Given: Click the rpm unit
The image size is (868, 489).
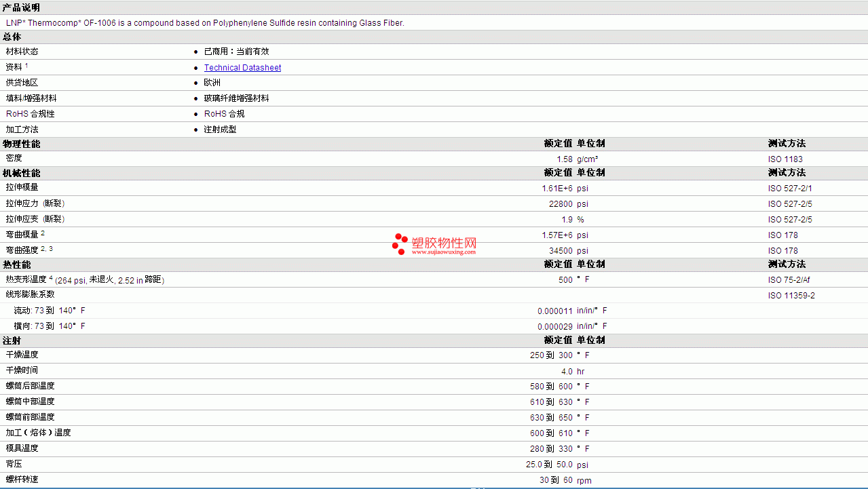Looking at the screenshot, I should (584, 481).
